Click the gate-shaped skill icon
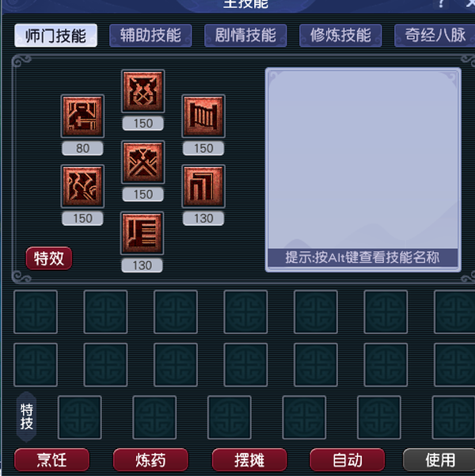The height and width of the screenshot is (476, 475). [203, 116]
